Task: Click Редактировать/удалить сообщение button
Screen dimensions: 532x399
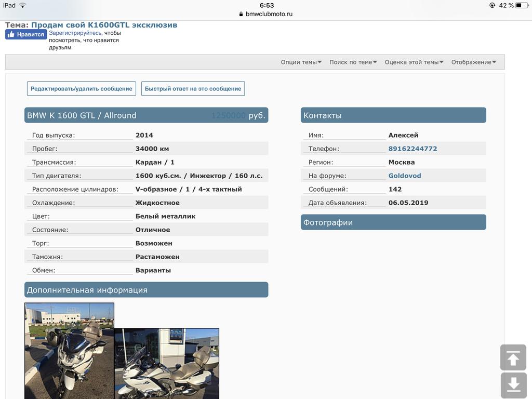Action: tap(82, 89)
